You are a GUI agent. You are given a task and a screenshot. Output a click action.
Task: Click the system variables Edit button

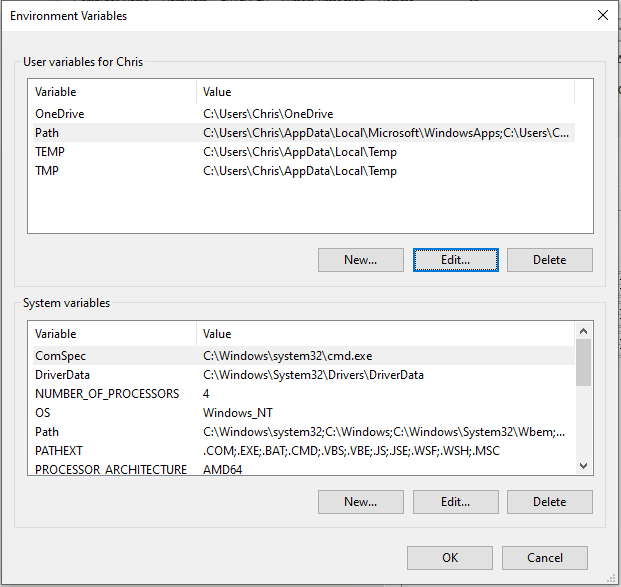[x=455, y=502]
